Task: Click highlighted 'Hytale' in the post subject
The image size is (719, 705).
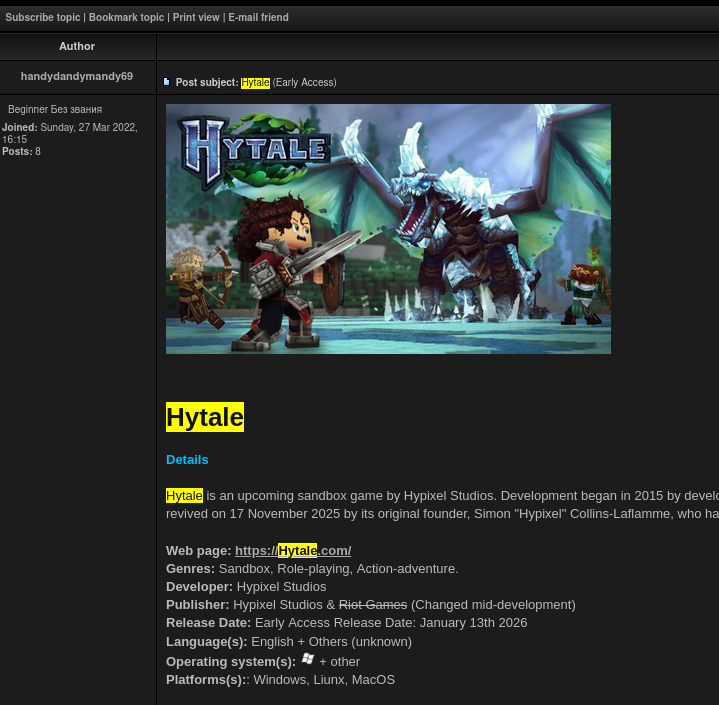Action: click(255, 83)
